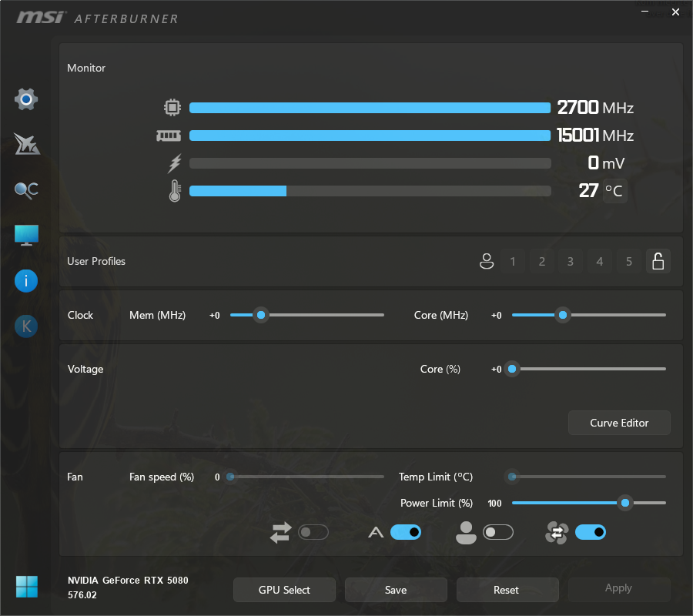
Task: Click the Windows logo startup icon
Action: pos(27,587)
